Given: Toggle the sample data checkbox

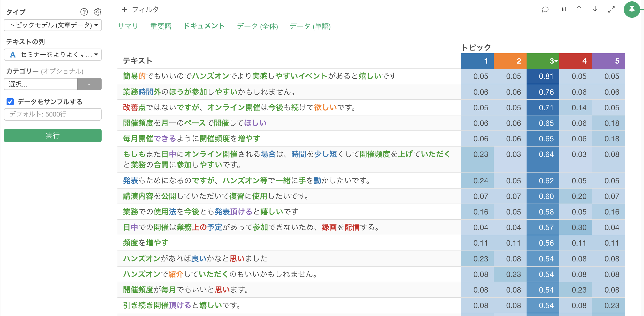Looking at the screenshot, I should [x=10, y=102].
